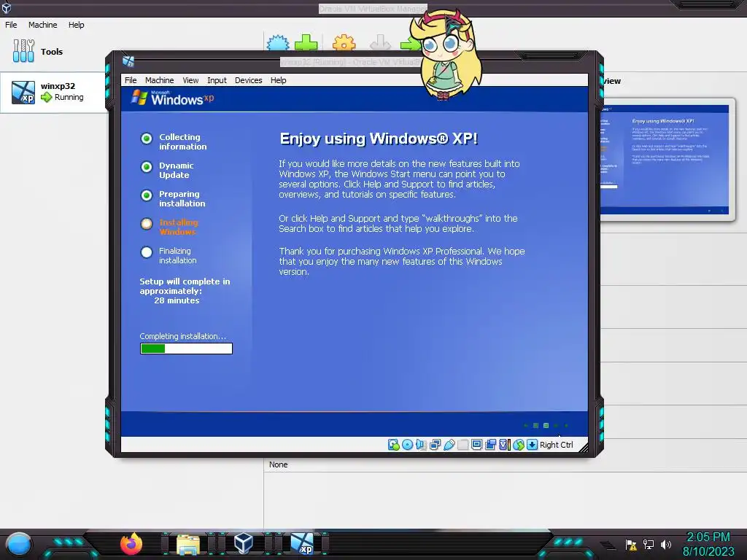747x560 pixels.
Task: Open machine Settings via the orange gear icon
Action: 344,43
